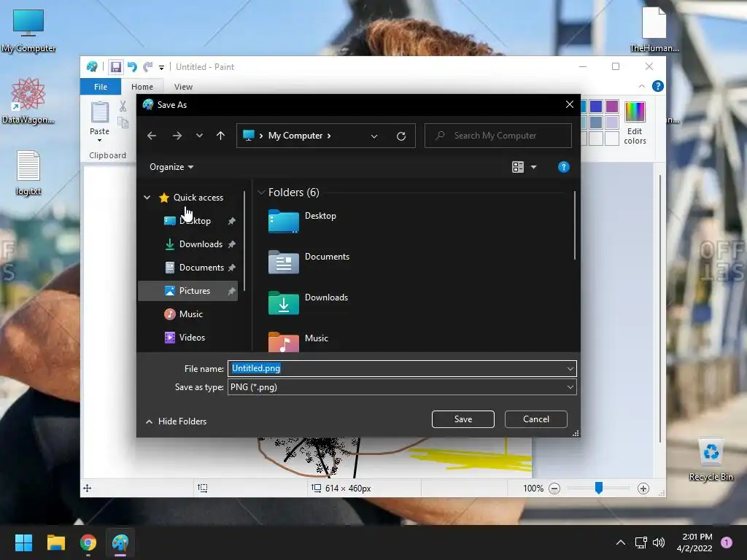The height and width of the screenshot is (560, 747).
Task: Open the File name dropdown arrow
Action: [570, 368]
